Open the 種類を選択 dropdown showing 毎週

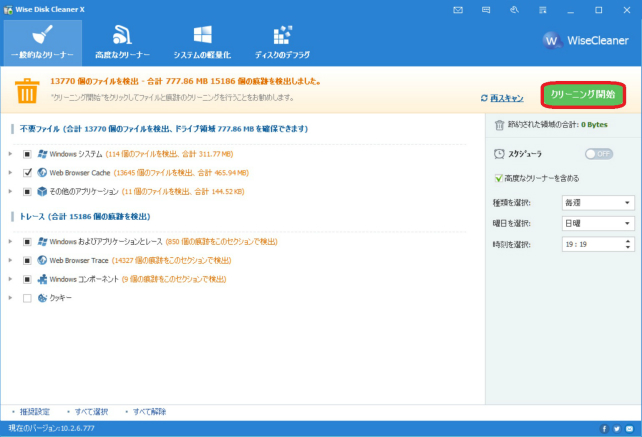[x=598, y=203]
